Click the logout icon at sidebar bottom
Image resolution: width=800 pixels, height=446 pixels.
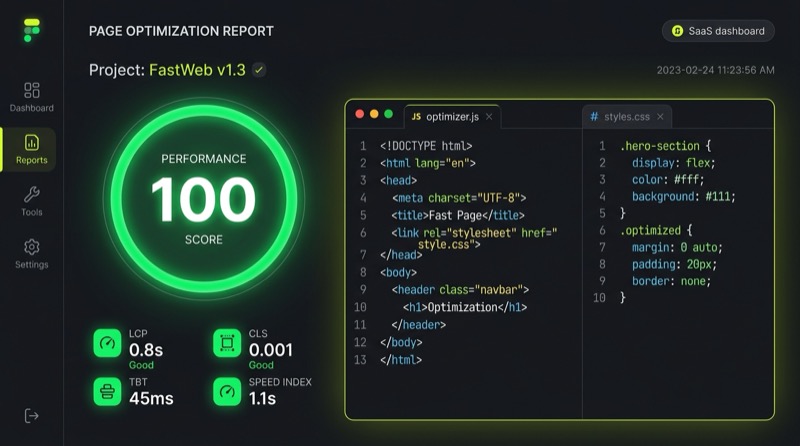coord(32,416)
